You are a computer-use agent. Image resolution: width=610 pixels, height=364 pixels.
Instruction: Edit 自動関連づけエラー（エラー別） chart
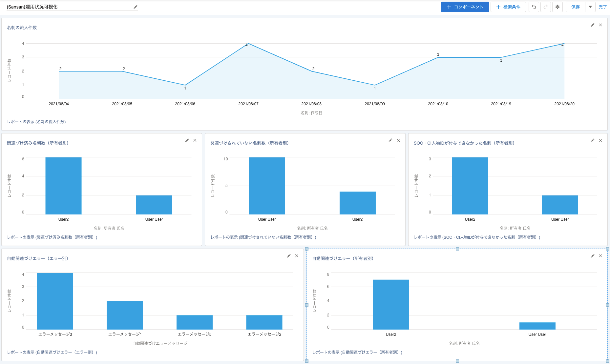(289, 256)
